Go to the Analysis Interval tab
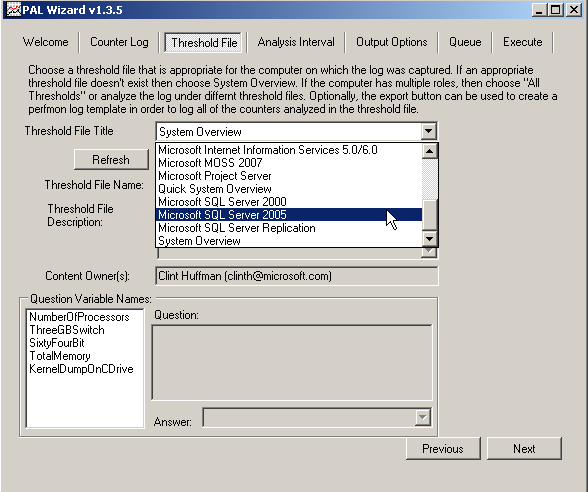The height and width of the screenshot is (492, 588). point(296,42)
